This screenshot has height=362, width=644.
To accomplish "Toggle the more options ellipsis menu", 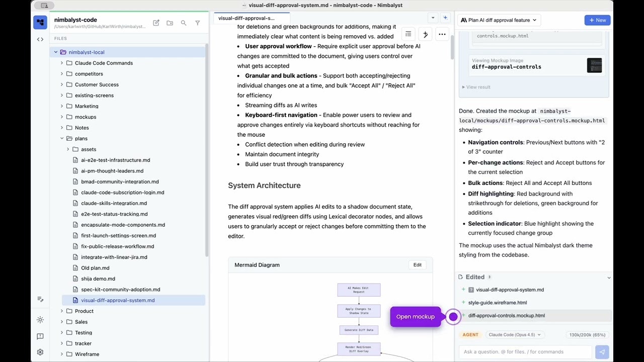I will (x=442, y=33).
